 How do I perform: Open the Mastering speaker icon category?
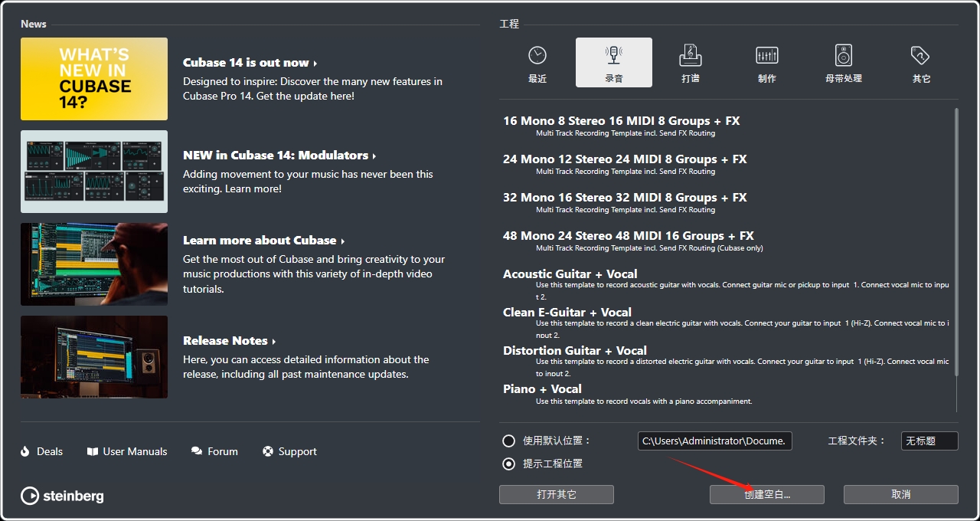[x=844, y=55]
